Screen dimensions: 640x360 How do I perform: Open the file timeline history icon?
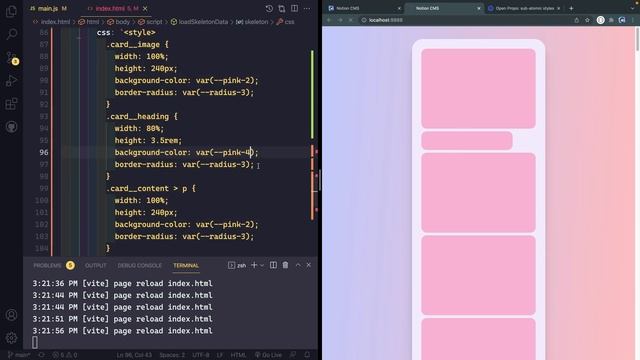tap(269, 8)
